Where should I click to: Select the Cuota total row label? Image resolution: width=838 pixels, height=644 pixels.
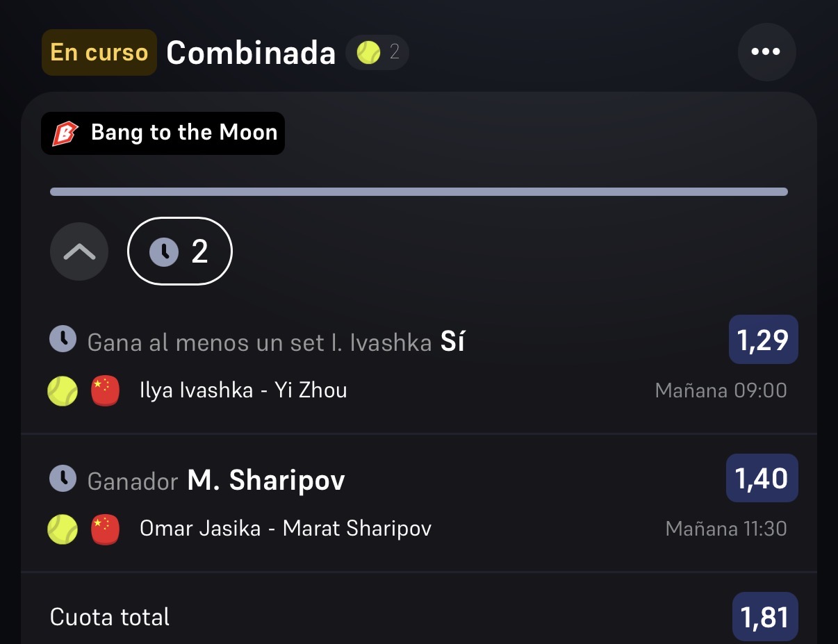tap(110, 617)
